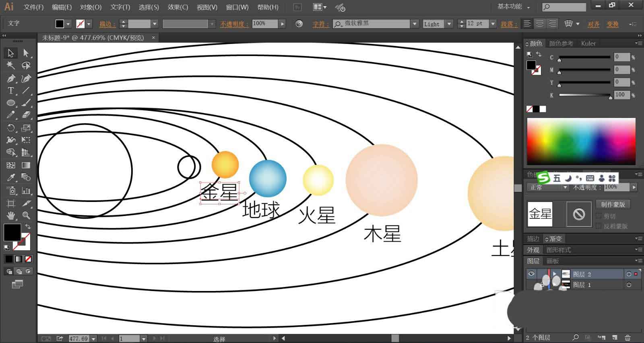Select the Hand tool
Image resolution: width=644 pixels, height=343 pixels.
[x=11, y=216]
